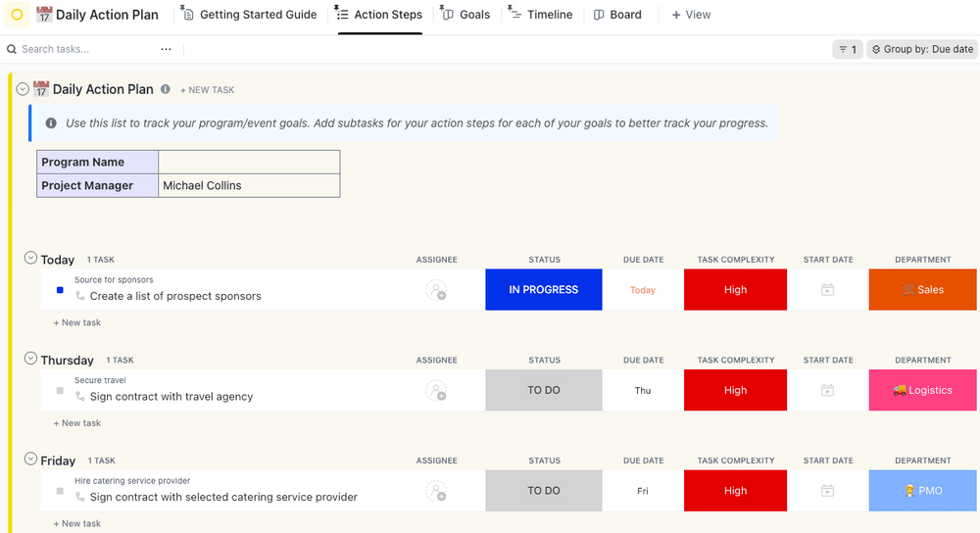Open the search options ellipsis menu
Image resolution: width=980 pixels, height=533 pixels.
[x=166, y=49]
